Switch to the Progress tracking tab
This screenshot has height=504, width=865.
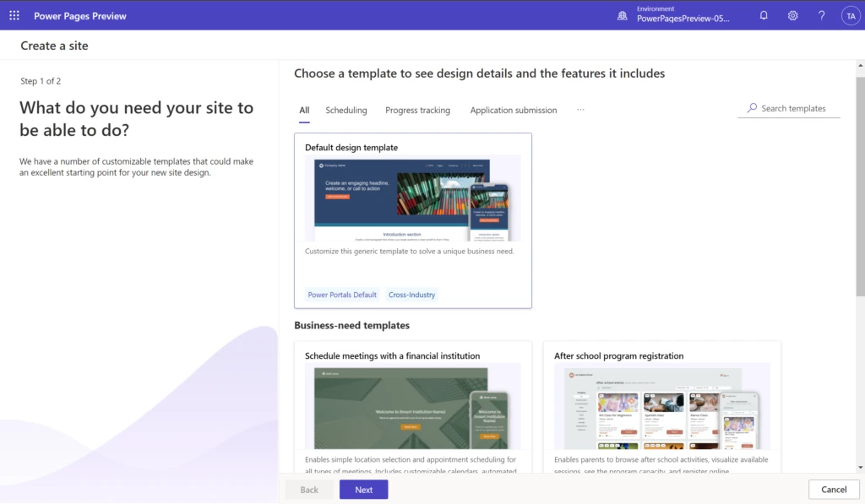click(x=417, y=110)
